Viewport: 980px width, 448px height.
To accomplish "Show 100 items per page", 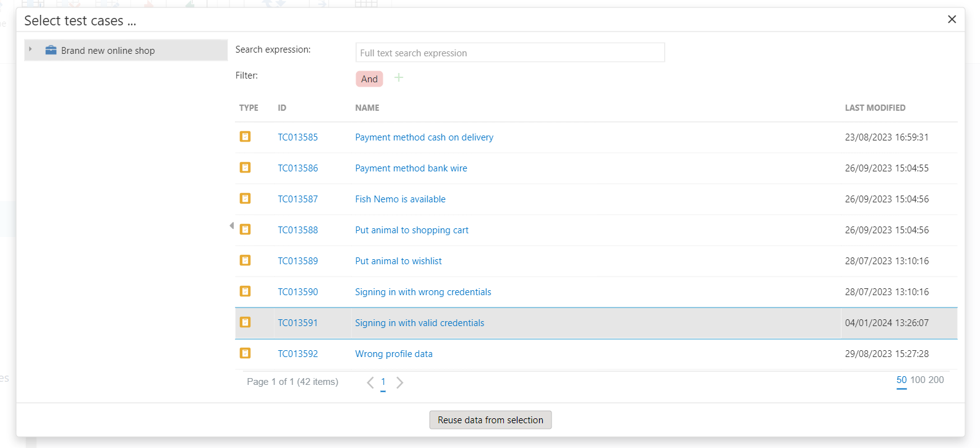I will click(x=918, y=380).
